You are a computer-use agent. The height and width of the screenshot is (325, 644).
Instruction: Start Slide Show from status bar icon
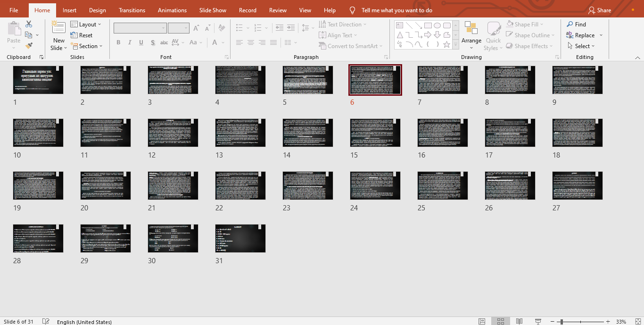(538, 321)
